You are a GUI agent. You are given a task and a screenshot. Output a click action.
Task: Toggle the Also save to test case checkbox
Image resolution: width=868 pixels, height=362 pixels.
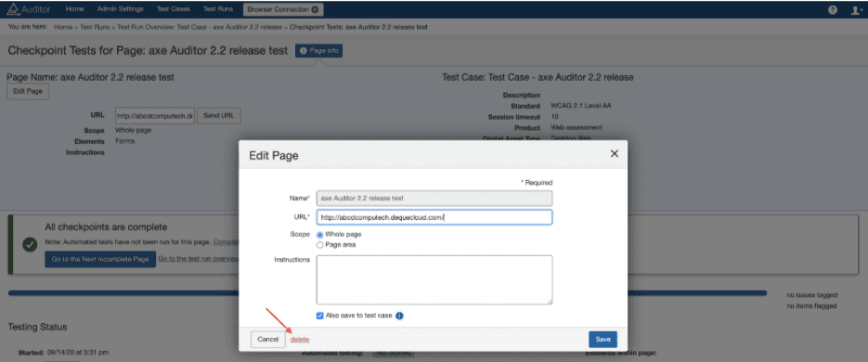click(320, 316)
